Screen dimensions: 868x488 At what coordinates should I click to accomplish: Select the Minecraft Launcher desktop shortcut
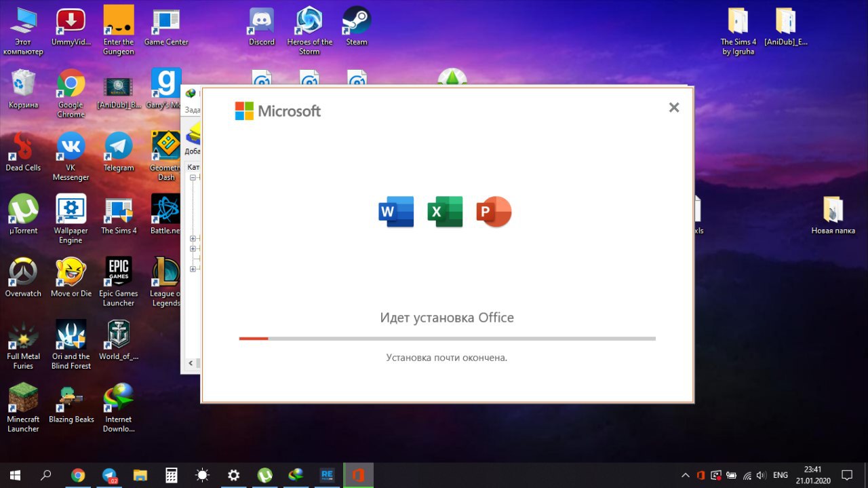tap(23, 407)
